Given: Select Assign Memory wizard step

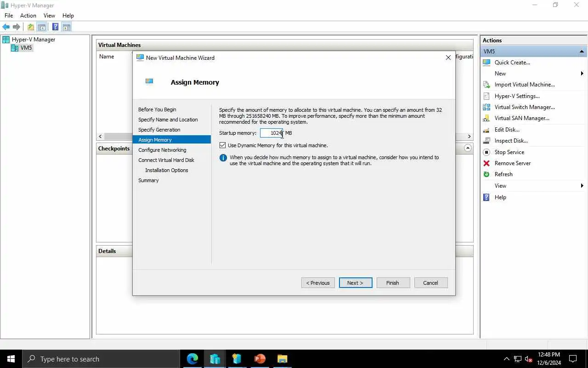Looking at the screenshot, I should [172, 140].
